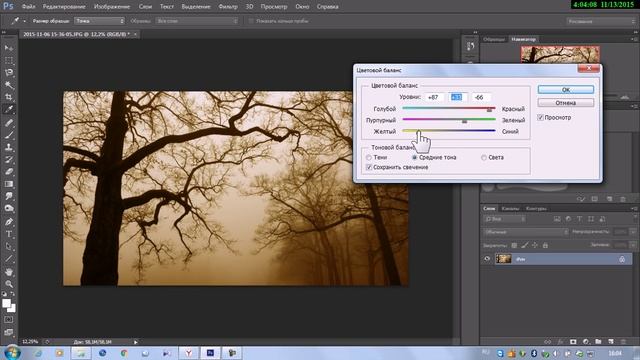Change screen mode icon at toolbox bottom
Viewport: 640px width, 360px height.
9,332
